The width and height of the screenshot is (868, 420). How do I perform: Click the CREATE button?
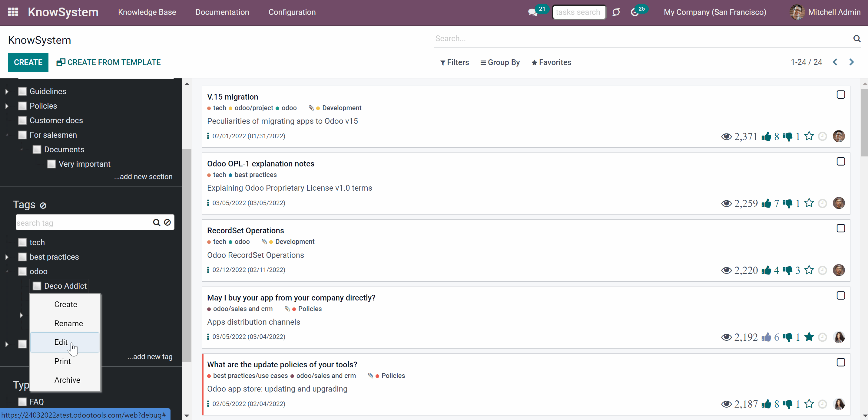[28, 62]
